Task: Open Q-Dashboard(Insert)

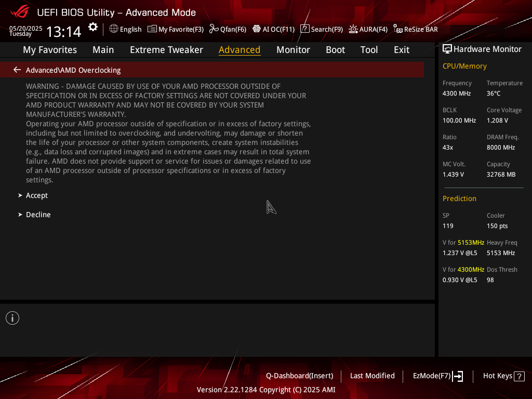Action: pyautogui.click(x=300, y=376)
